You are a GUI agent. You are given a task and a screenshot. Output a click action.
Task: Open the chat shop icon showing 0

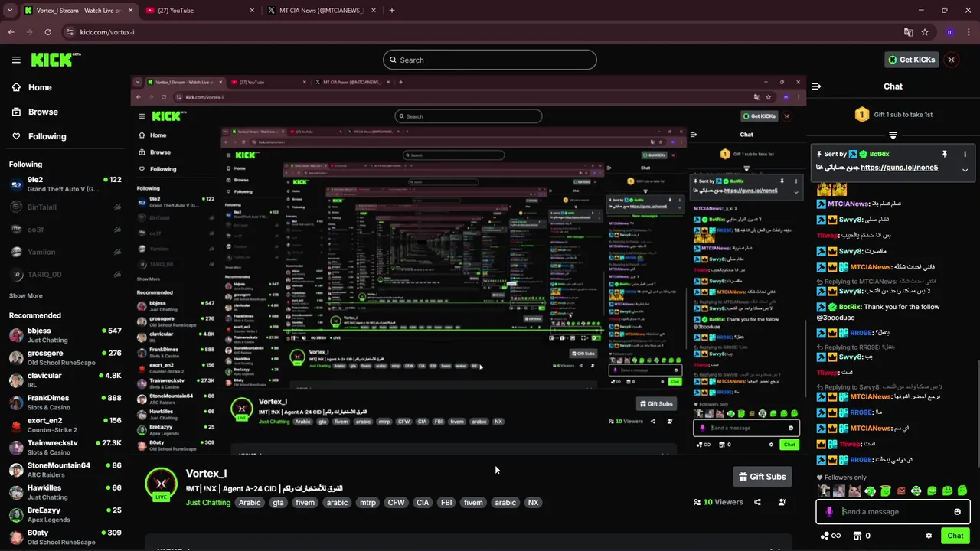pos(862,536)
